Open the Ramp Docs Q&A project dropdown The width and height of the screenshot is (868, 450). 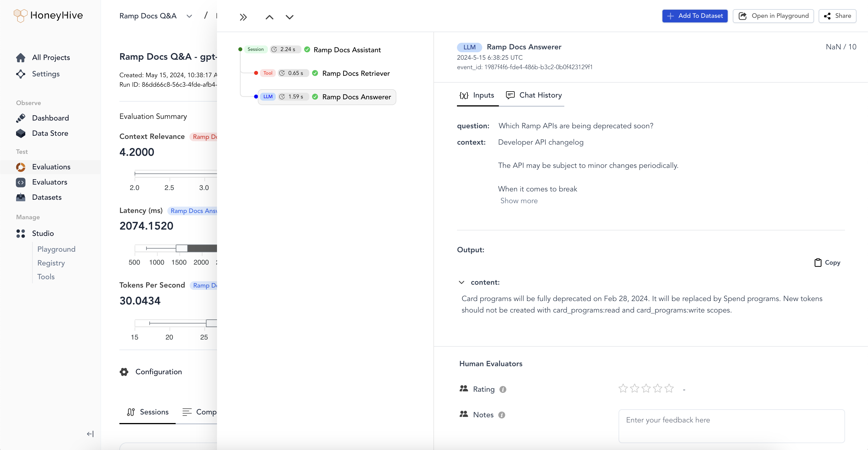click(189, 16)
